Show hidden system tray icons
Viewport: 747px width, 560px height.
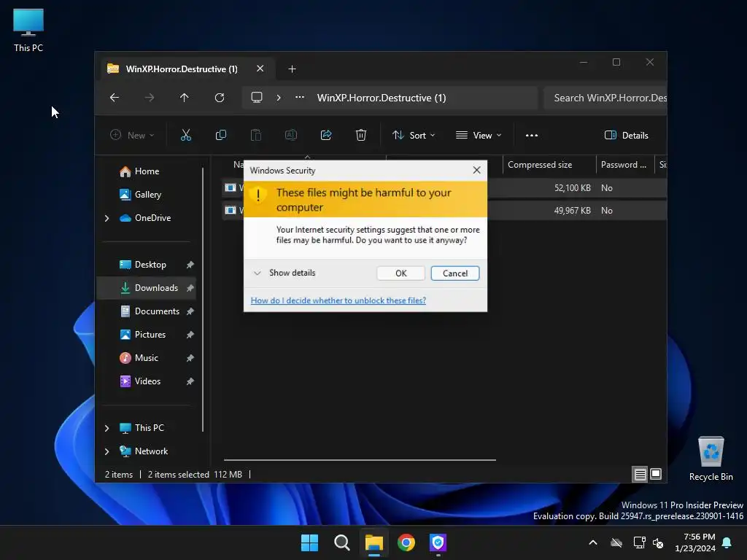[593, 542]
